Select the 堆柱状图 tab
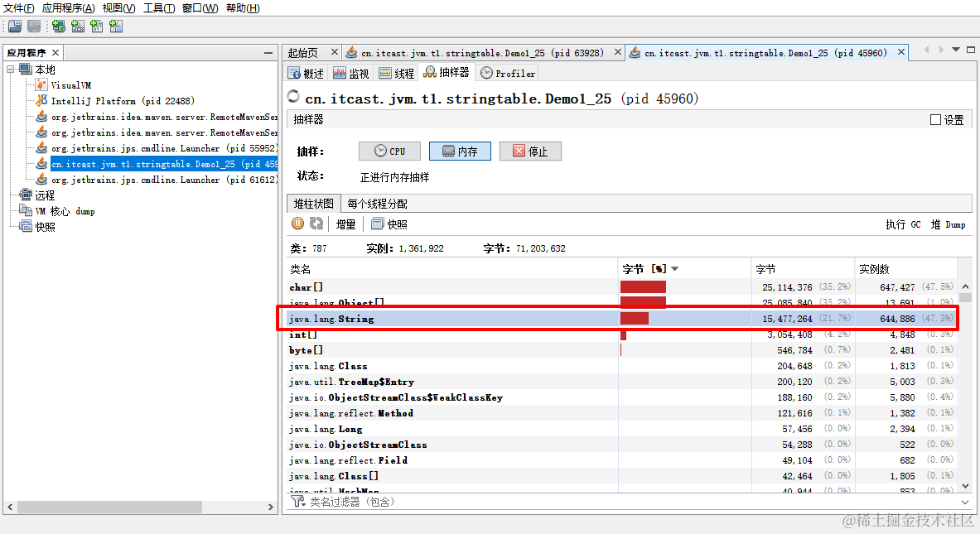 click(x=314, y=204)
